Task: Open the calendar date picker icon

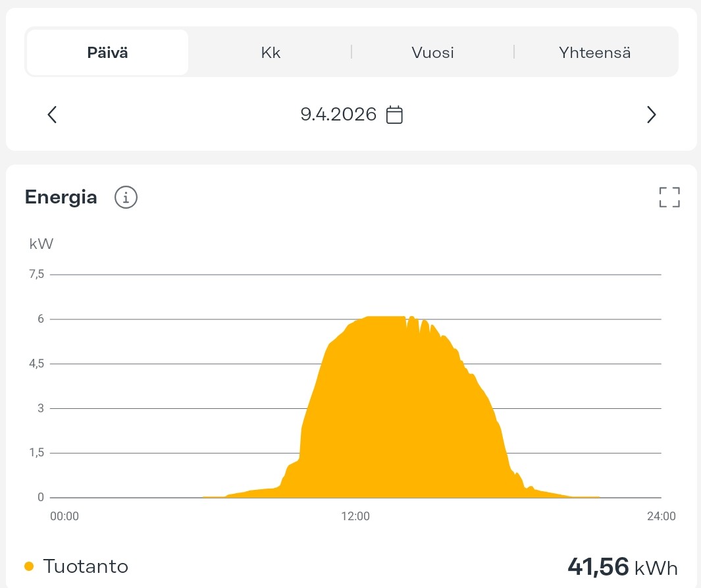Action: [x=394, y=115]
